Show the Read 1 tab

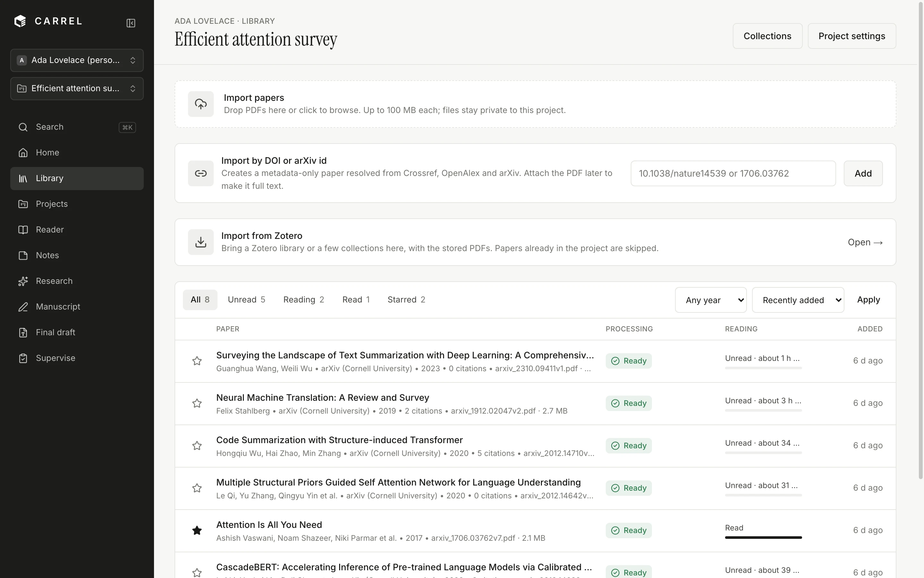(356, 300)
